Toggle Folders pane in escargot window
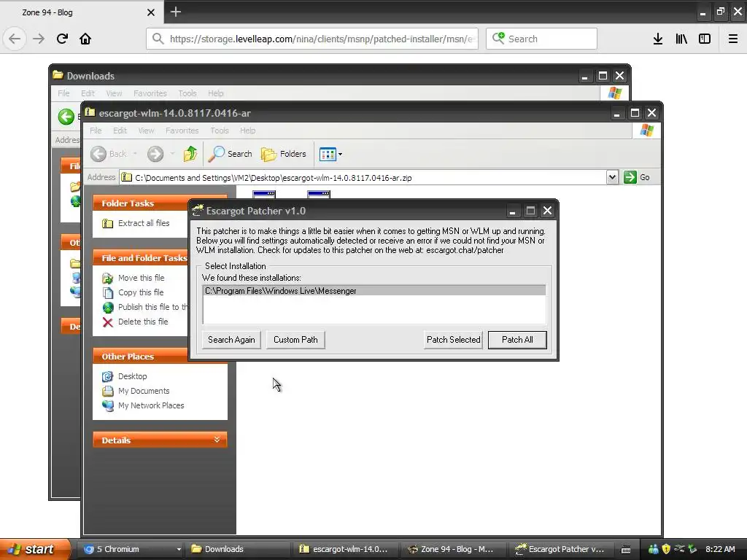 (x=284, y=154)
